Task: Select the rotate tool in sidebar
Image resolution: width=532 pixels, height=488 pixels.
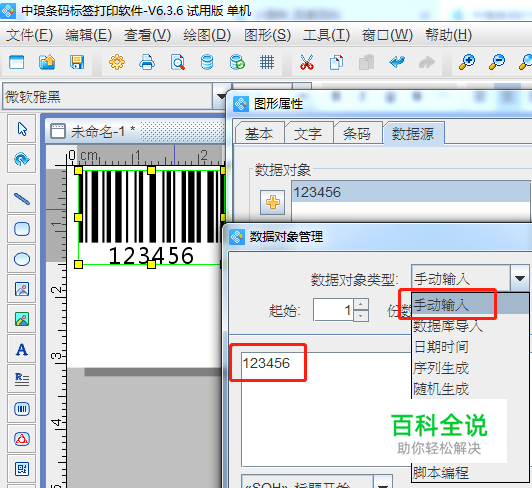Action: pyautogui.click(x=22, y=159)
